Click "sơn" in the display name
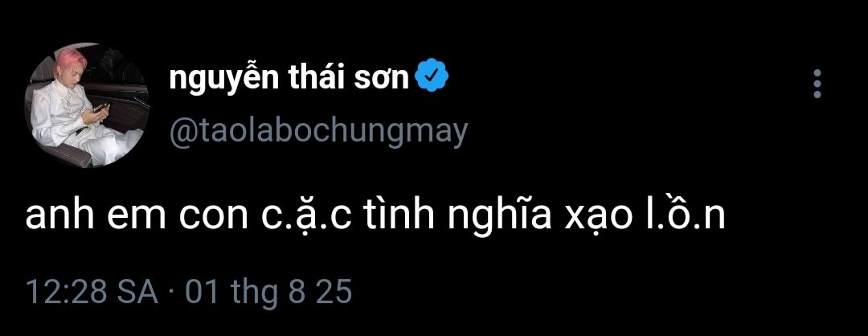This screenshot has width=868, height=336. pyautogui.click(x=385, y=79)
